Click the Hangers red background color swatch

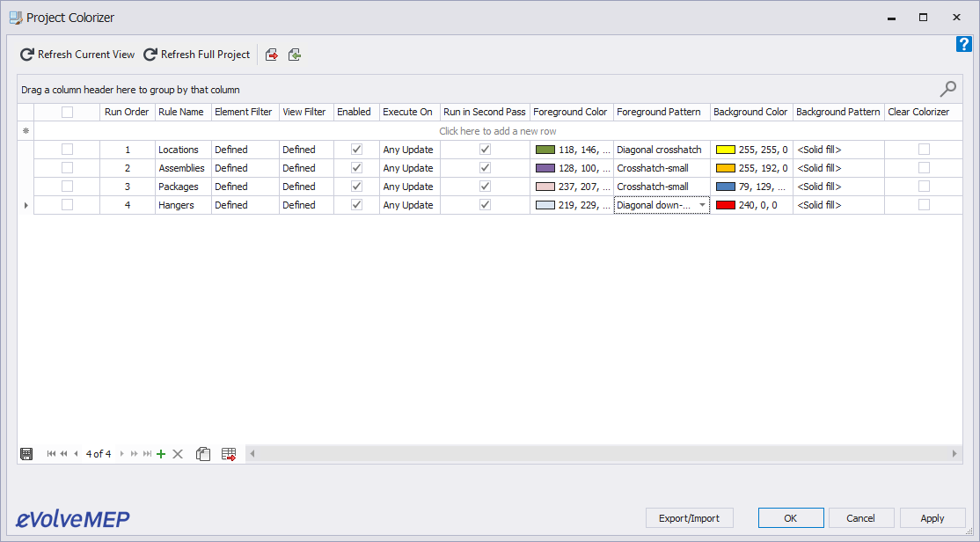coord(725,204)
